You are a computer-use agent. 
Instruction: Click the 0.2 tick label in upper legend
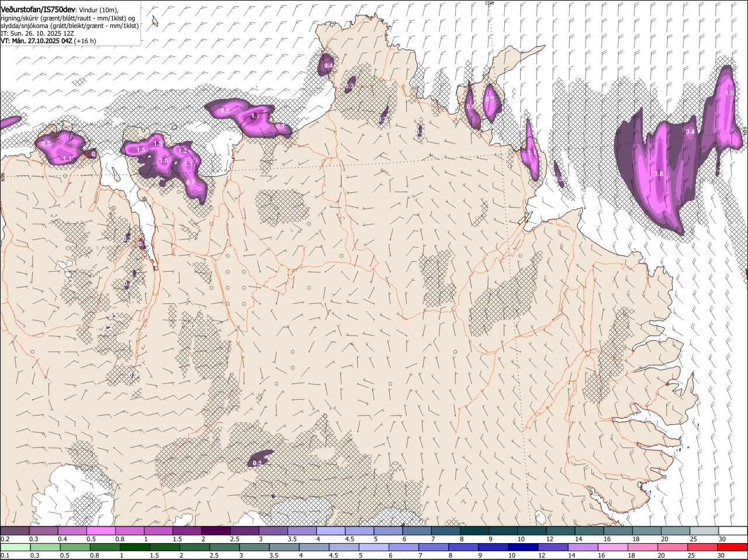[5, 539]
